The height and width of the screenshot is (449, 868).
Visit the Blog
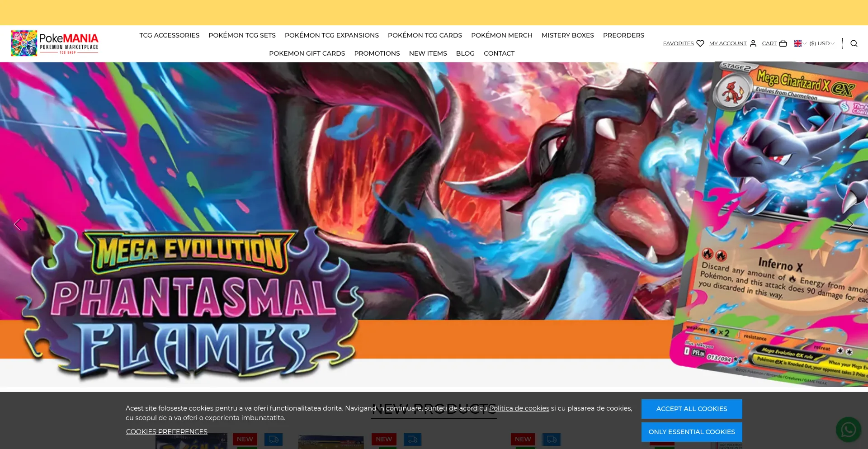click(x=465, y=53)
